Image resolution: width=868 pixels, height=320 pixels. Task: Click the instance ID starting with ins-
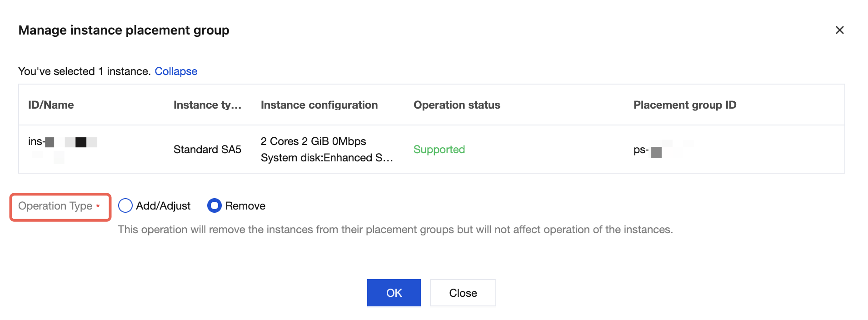pyautogui.click(x=62, y=142)
